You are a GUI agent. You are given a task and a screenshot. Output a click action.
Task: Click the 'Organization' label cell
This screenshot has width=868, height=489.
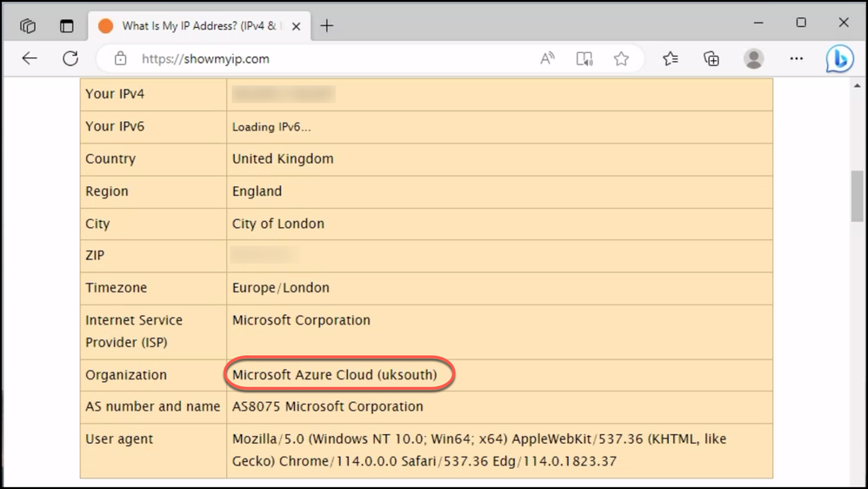(153, 375)
